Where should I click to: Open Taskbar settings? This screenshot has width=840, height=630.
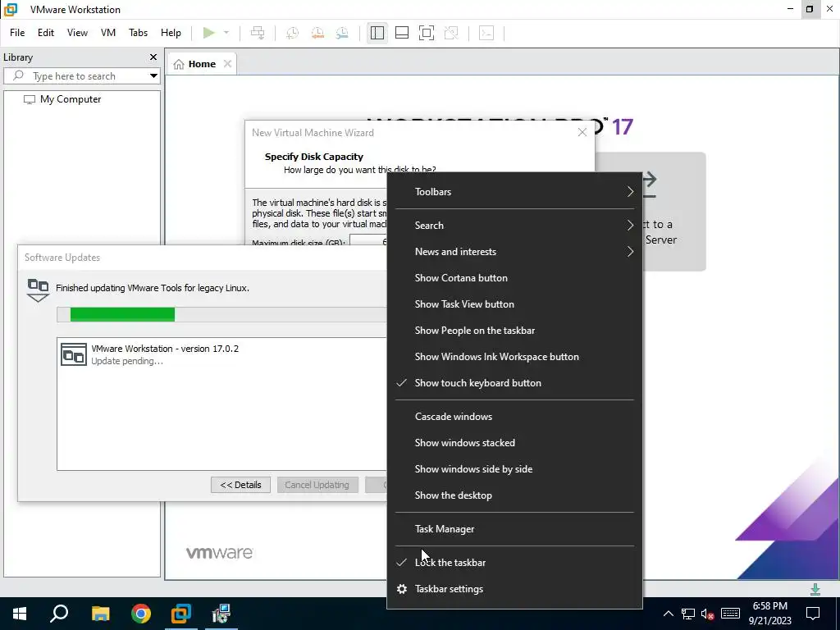coord(514,589)
